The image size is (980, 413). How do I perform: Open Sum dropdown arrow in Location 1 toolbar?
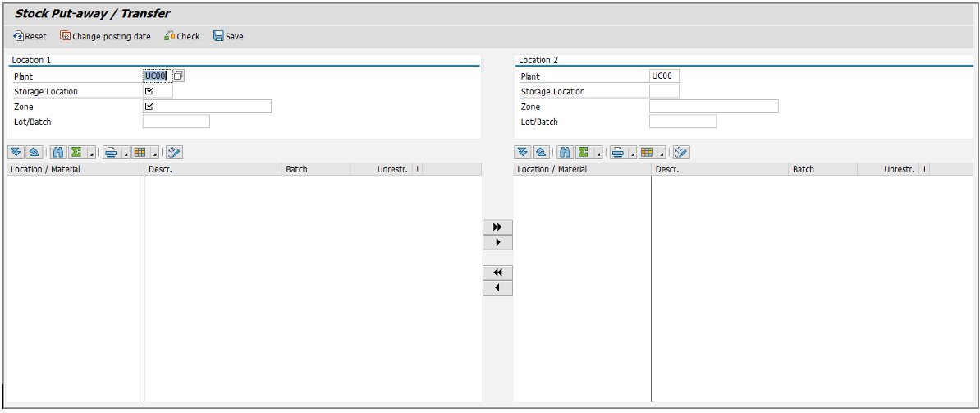click(91, 152)
